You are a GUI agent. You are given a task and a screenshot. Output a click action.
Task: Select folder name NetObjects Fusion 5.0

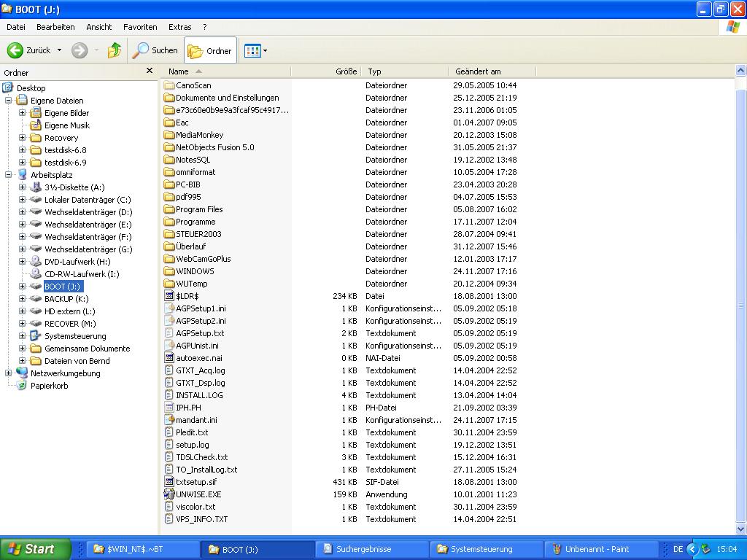pyautogui.click(x=215, y=147)
